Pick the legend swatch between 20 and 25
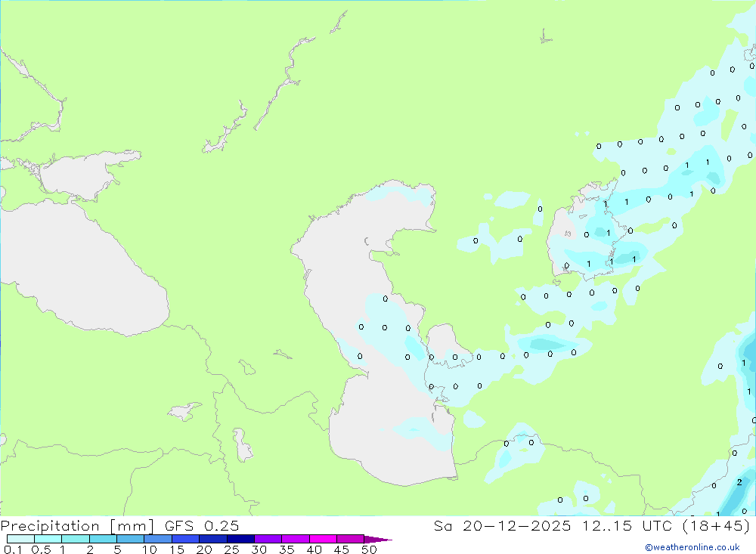756x554 pixels. (212, 539)
